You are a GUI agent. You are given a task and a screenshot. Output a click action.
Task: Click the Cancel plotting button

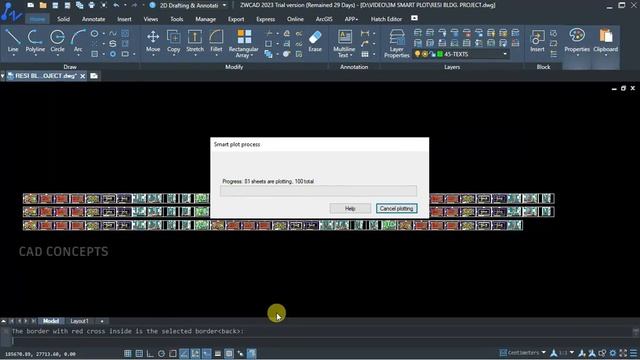click(397, 209)
